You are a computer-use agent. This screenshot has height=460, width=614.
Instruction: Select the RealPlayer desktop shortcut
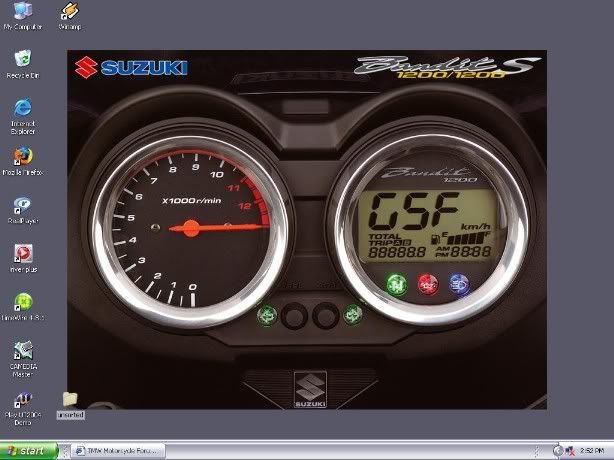[x=23, y=210]
